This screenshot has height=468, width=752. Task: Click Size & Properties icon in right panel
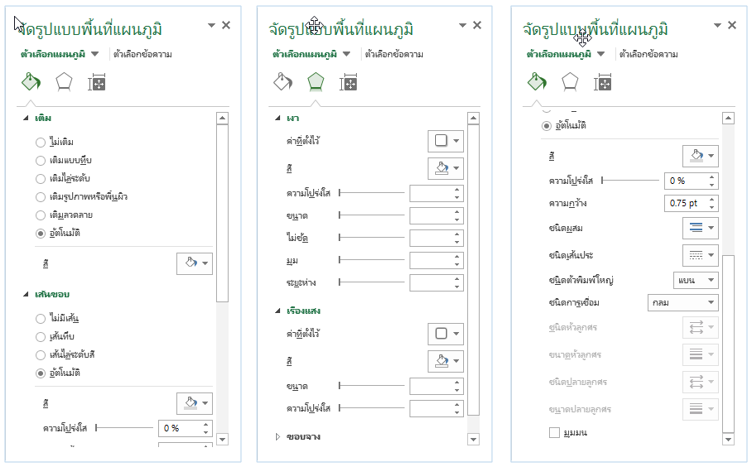click(604, 82)
